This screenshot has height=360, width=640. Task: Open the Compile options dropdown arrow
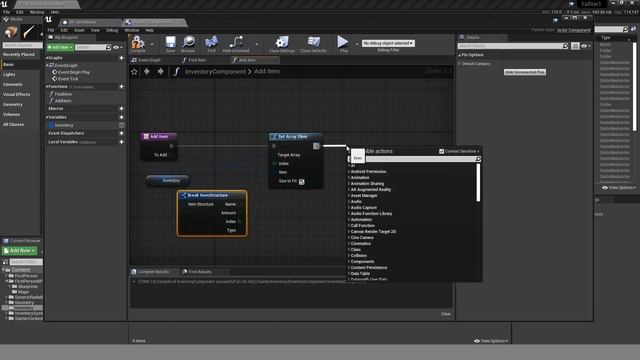point(152,44)
